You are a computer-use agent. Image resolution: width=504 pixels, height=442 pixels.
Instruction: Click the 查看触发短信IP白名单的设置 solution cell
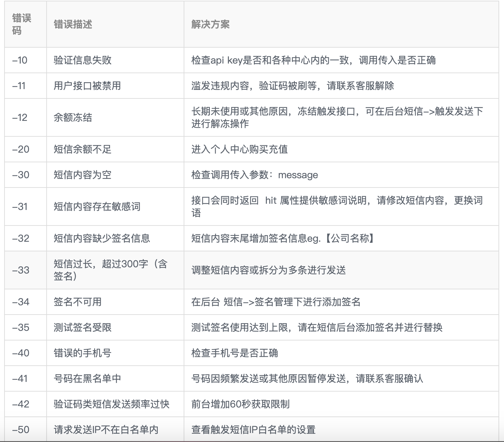click(254, 430)
